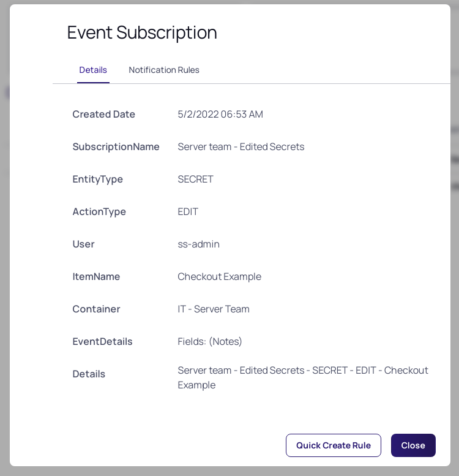
Task: Click the ActionType label
Action: click(99, 212)
